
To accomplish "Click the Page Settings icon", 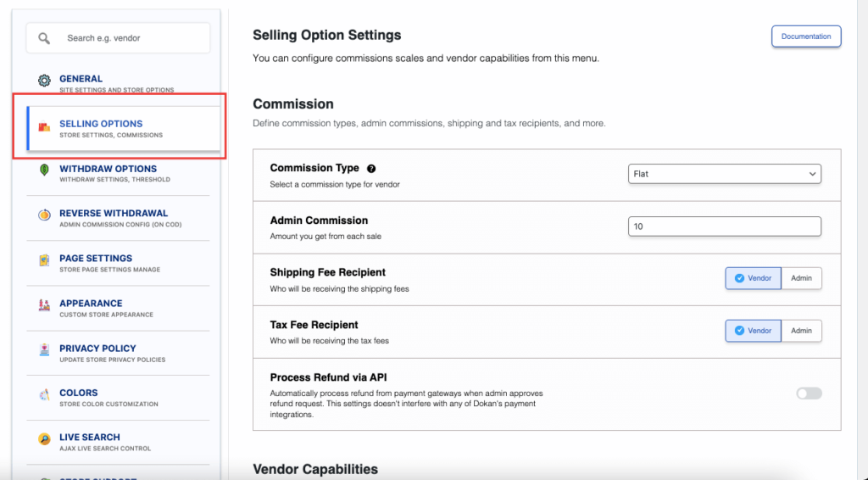I will (44, 260).
